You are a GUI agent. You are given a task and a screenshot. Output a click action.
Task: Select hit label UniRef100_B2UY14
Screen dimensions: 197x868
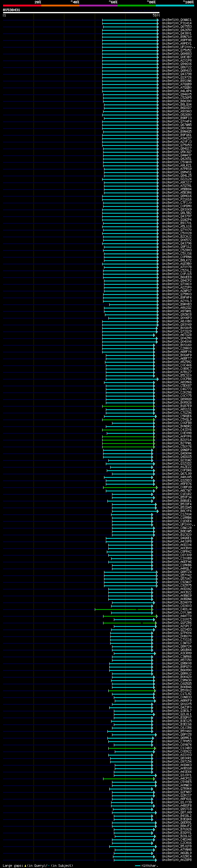point(177,440)
